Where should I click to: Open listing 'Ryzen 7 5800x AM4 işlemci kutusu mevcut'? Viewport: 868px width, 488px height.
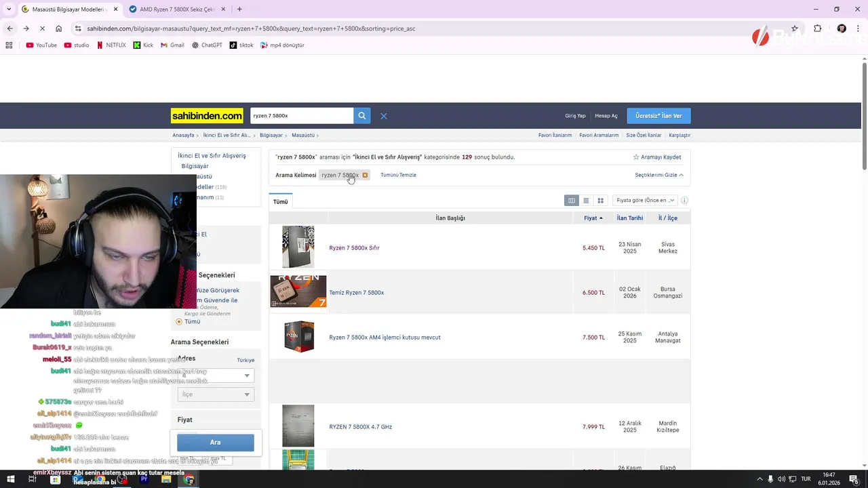coord(384,338)
